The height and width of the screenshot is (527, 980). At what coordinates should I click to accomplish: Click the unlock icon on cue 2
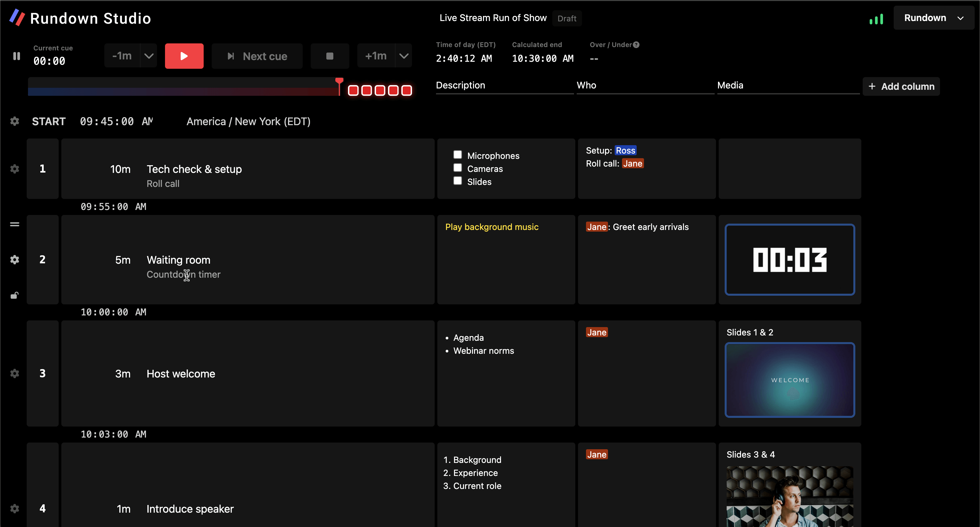coord(14,295)
